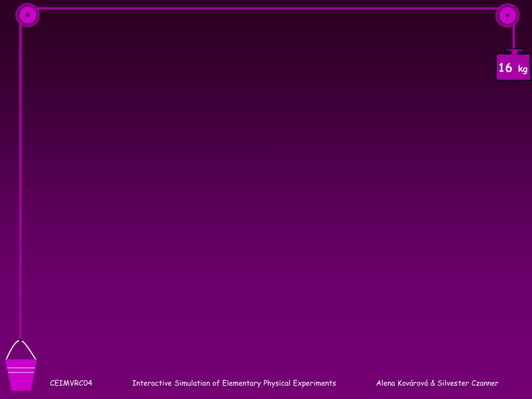The image size is (532, 399).
Task: Click the CEIMVRC04 footer text
Action: tap(71, 383)
